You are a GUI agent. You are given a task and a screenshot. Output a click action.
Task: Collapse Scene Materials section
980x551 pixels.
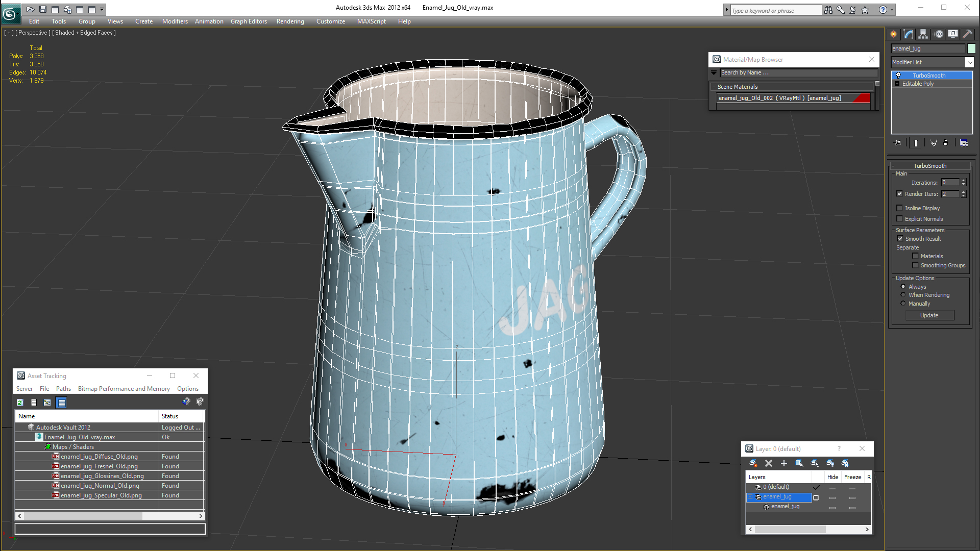[792, 87]
